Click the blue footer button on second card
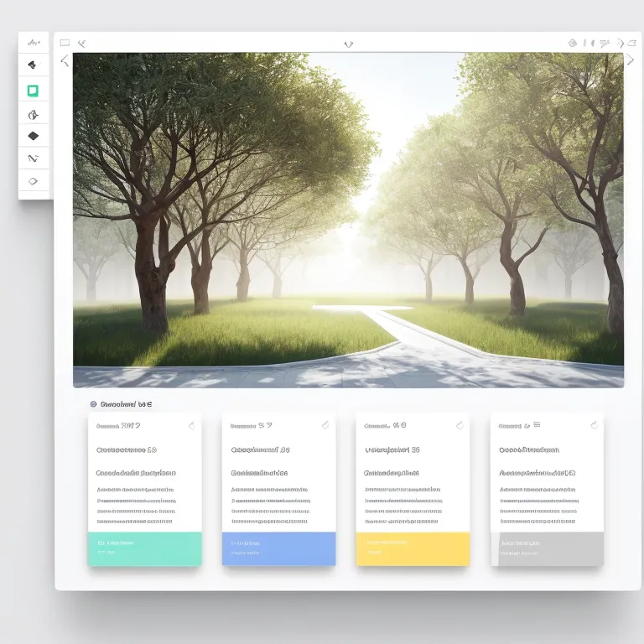This screenshot has height=644, width=644. pyautogui.click(x=278, y=548)
